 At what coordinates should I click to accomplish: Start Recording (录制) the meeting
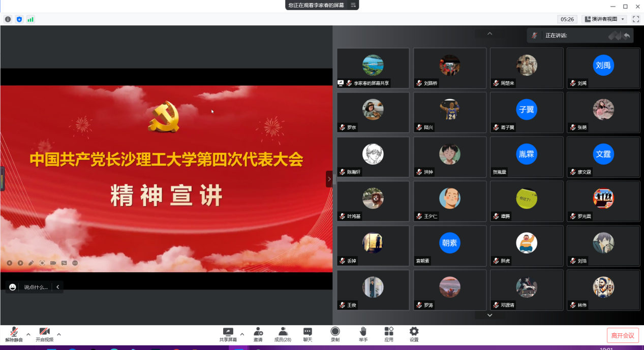point(335,334)
